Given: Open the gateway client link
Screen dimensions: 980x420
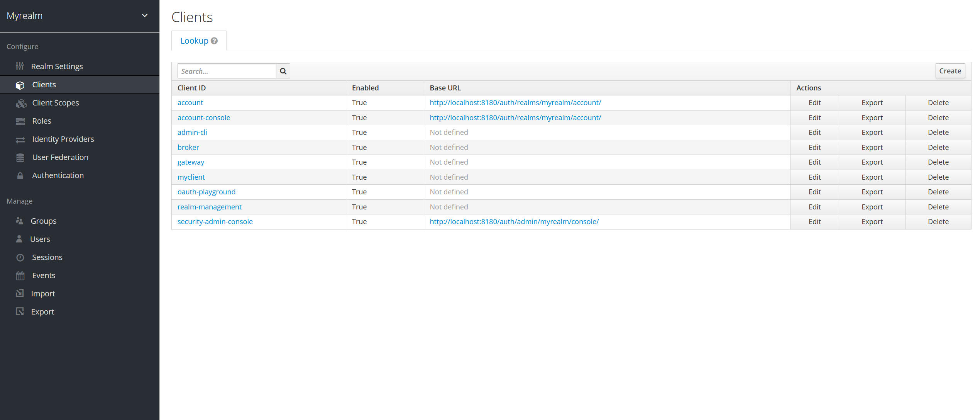Looking at the screenshot, I should coord(191,162).
